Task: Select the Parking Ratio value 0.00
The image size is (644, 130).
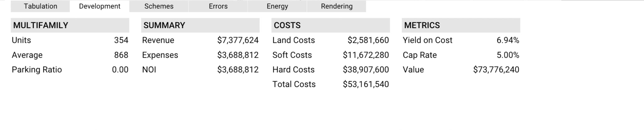Action: click(x=120, y=70)
